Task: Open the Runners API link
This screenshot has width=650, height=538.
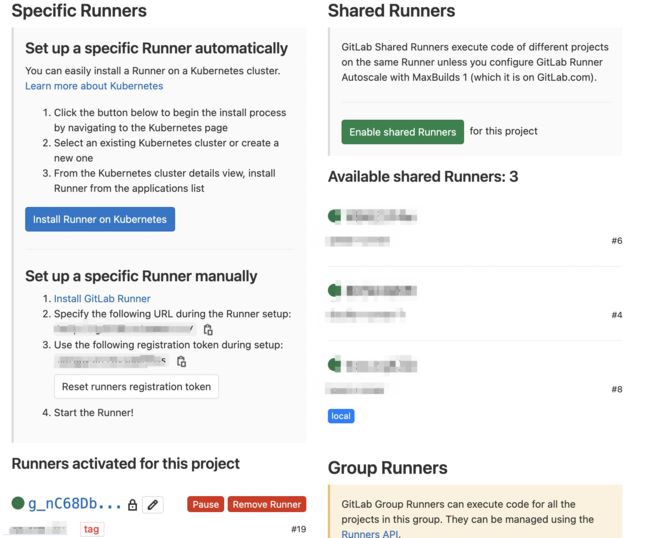Action: (x=371, y=533)
